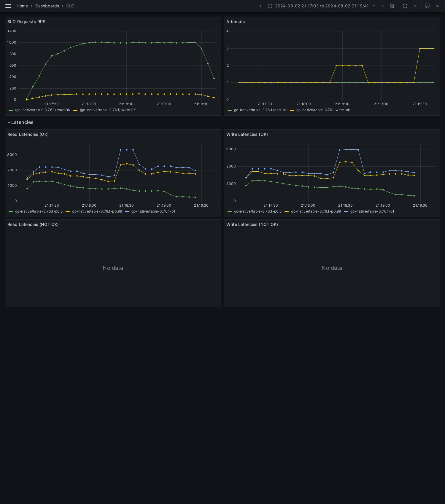This screenshot has width=445, height=504.
Task: Toggle p0.5 series in Write Latencies legend
Action: coord(258,211)
